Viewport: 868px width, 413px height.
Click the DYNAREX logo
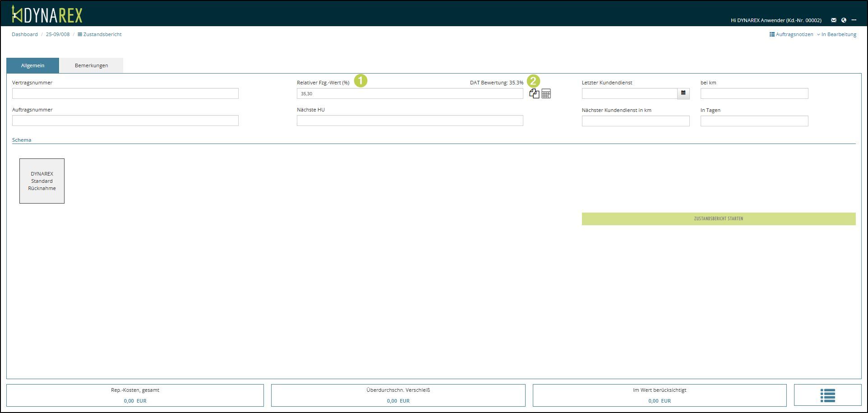47,14
